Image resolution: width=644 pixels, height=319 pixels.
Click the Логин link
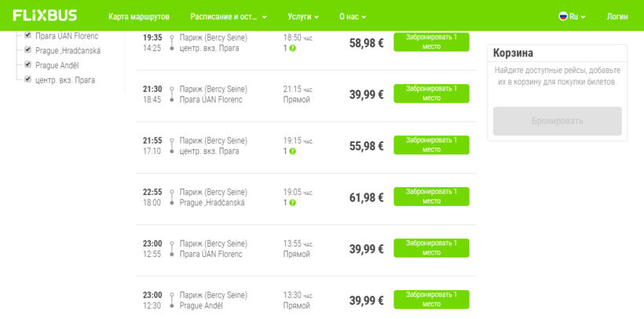coord(617,16)
